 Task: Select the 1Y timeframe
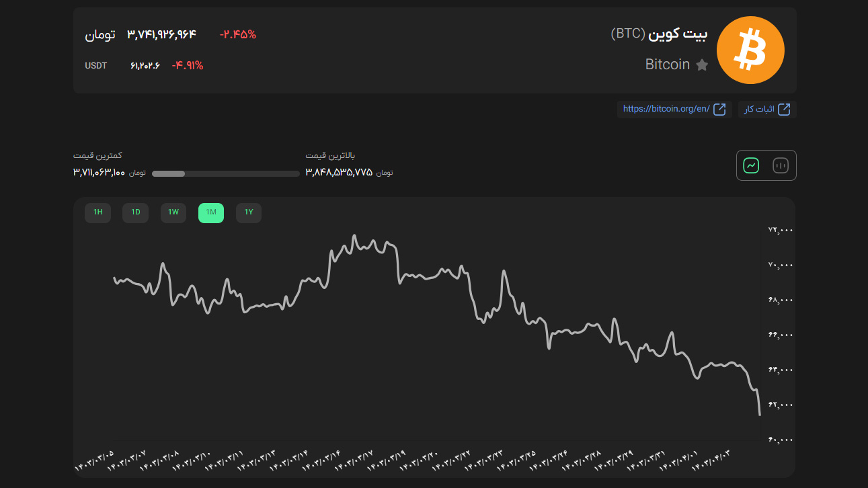coord(249,212)
